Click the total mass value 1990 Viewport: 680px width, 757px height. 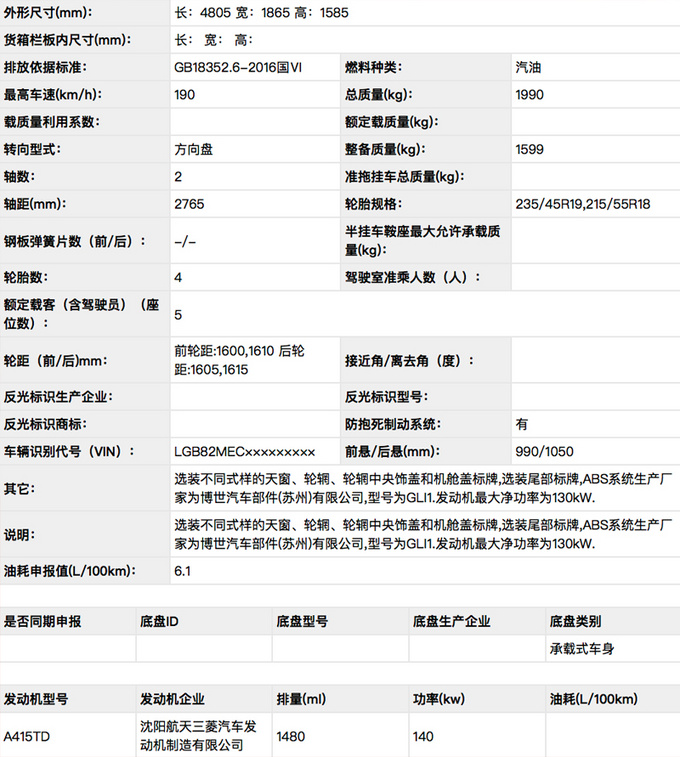[529, 95]
